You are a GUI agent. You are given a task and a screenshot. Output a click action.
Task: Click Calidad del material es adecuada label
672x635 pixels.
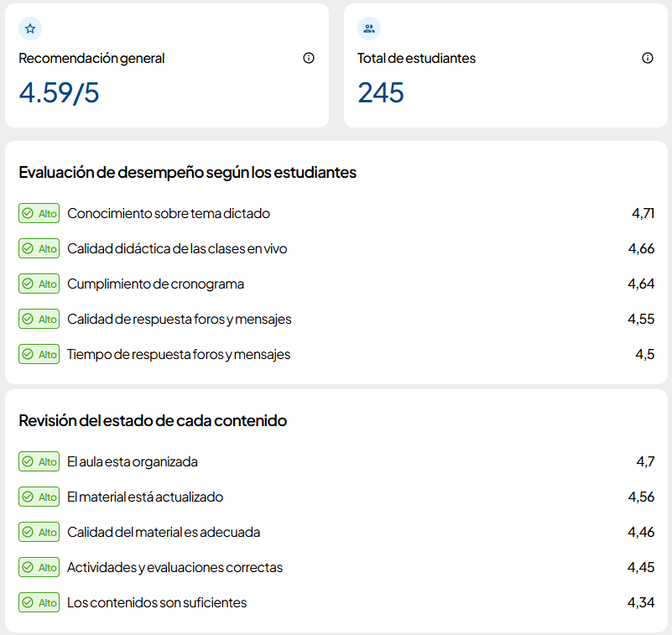164,532
